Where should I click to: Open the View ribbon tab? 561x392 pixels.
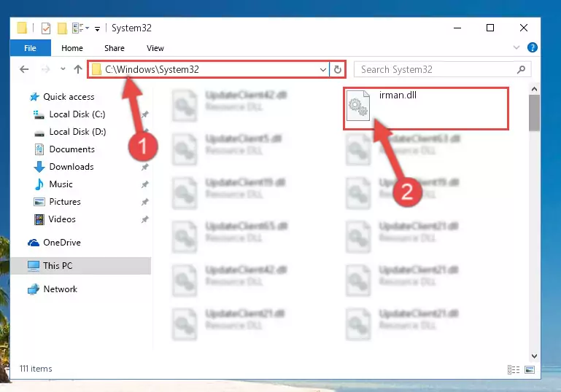coord(155,48)
